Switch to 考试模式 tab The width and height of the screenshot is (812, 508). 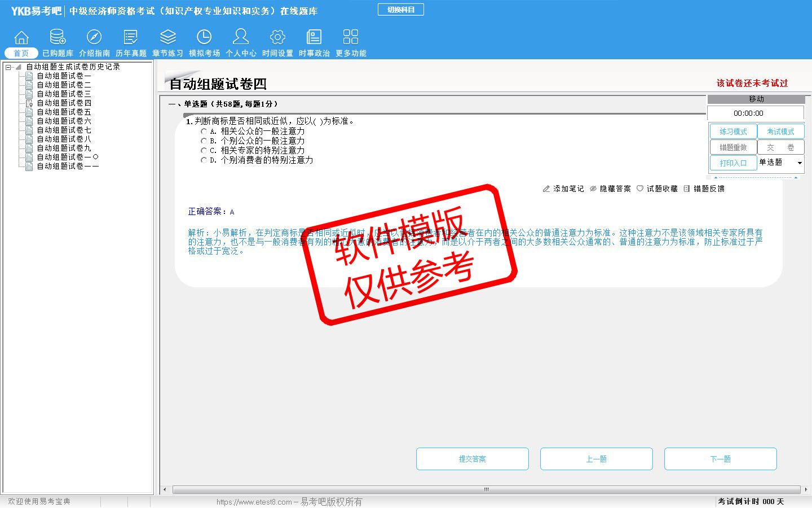[x=780, y=132]
